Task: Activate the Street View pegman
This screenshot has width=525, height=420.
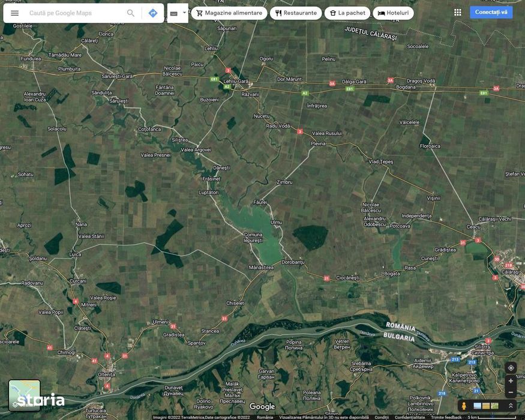Action: click(x=464, y=406)
